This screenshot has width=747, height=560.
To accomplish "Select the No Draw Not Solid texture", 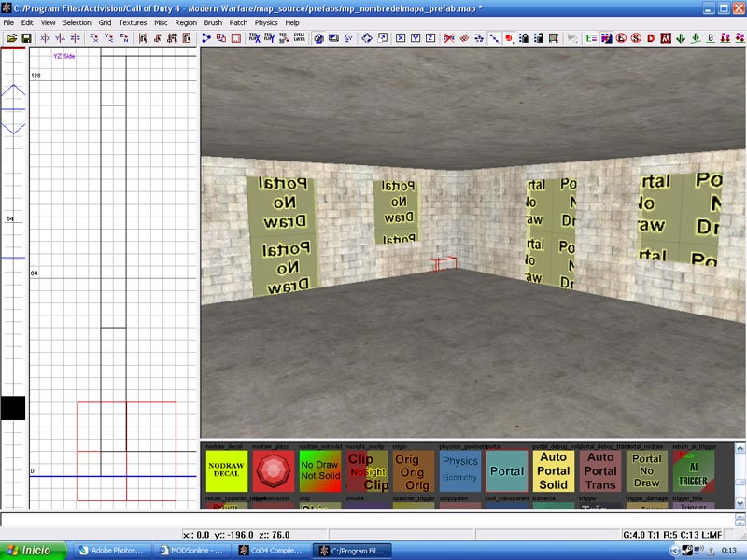I will [320, 471].
